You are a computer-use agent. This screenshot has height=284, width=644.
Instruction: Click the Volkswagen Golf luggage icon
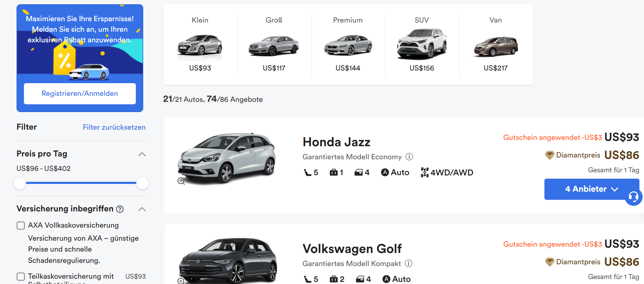[x=334, y=279]
